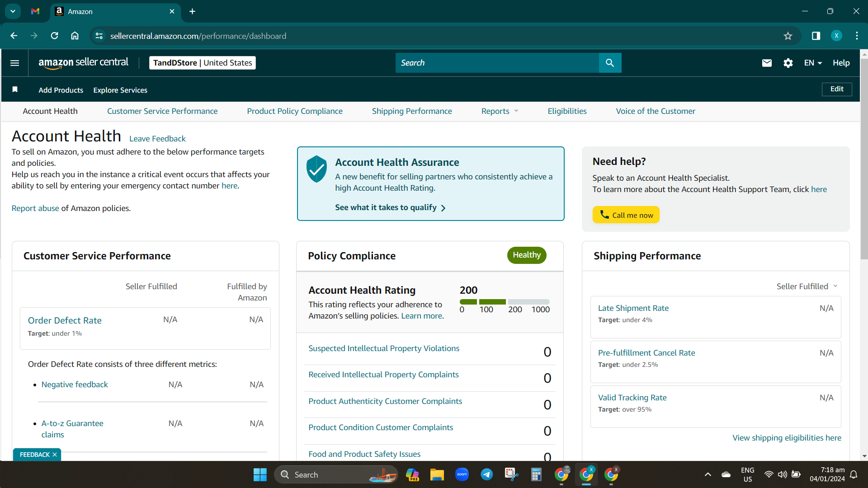This screenshot has height=488, width=868.
Task: Click the Edit button
Action: point(837,89)
